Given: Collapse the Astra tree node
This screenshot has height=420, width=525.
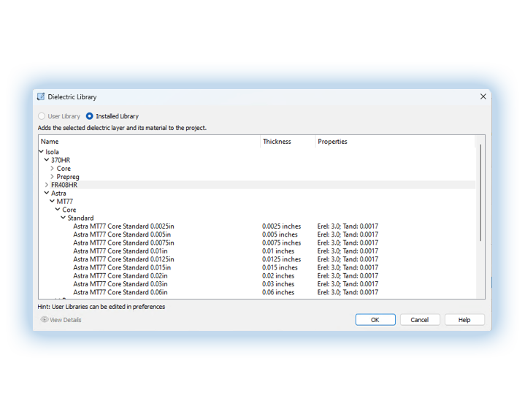Looking at the screenshot, I should coord(47,194).
